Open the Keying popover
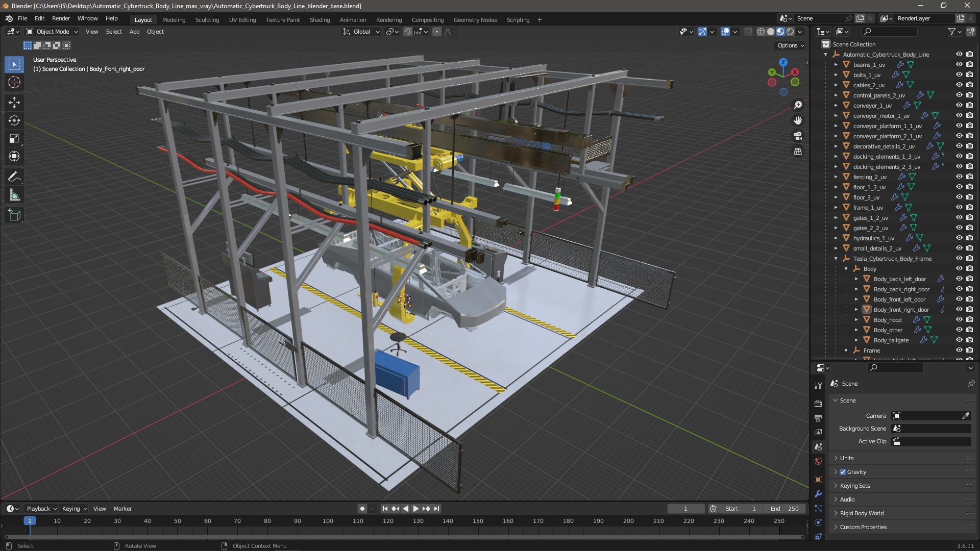Image resolution: width=980 pixels, height=551 pixels. click(x=75, y=509)
